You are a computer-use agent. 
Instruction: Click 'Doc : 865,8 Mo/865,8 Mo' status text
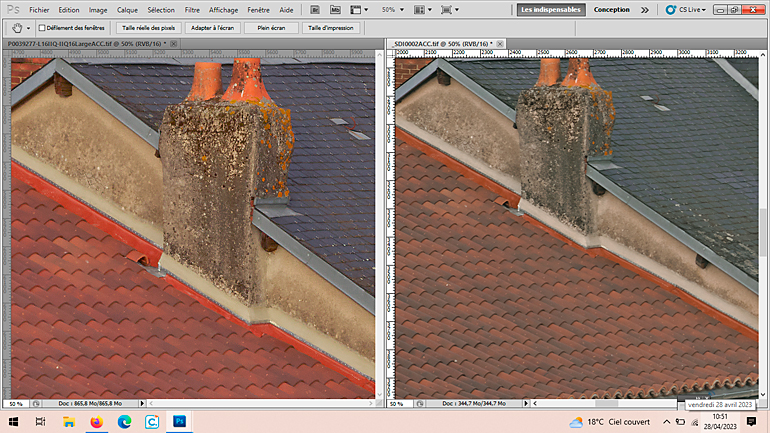coord(90,404)
